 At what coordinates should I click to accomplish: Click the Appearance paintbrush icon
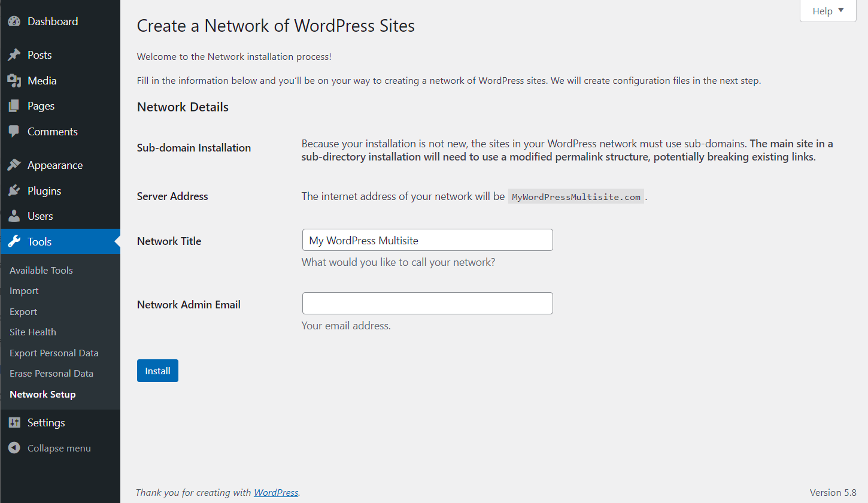[x=14, y=165]
